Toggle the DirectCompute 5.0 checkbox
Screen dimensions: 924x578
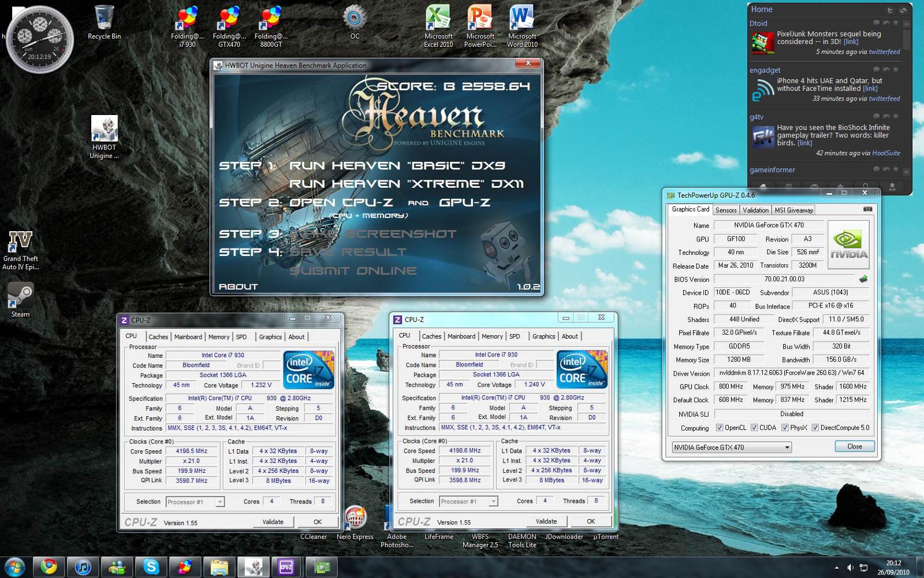click(815, 428)
